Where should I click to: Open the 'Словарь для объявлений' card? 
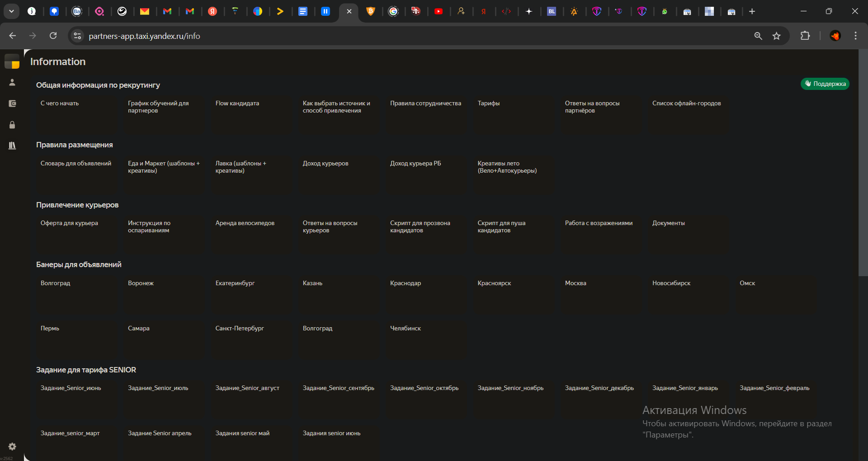click(76, 174)
